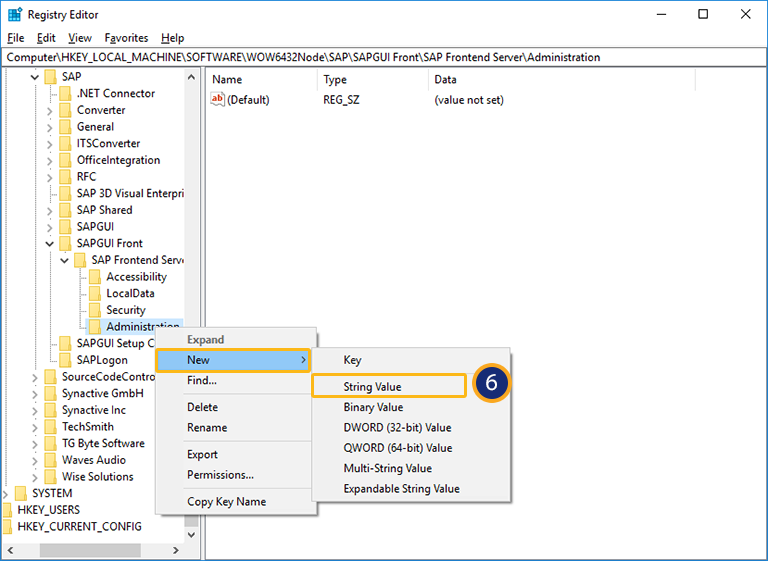This screenshot has width=768, height=561.
Task: Click the Security folder icon
Action: (x=95, y=310)
